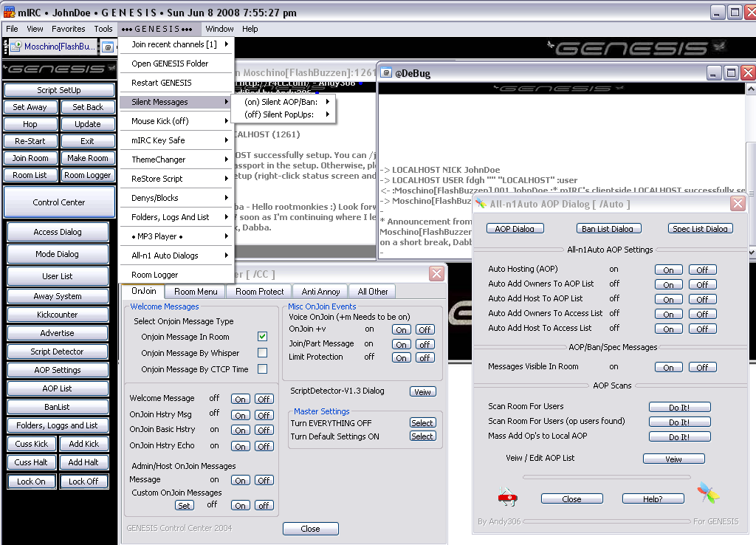The image size is (756, 545).
Task: Expand Join recent channels submenu
Action: pyautogui.click(x=176, y=44)
